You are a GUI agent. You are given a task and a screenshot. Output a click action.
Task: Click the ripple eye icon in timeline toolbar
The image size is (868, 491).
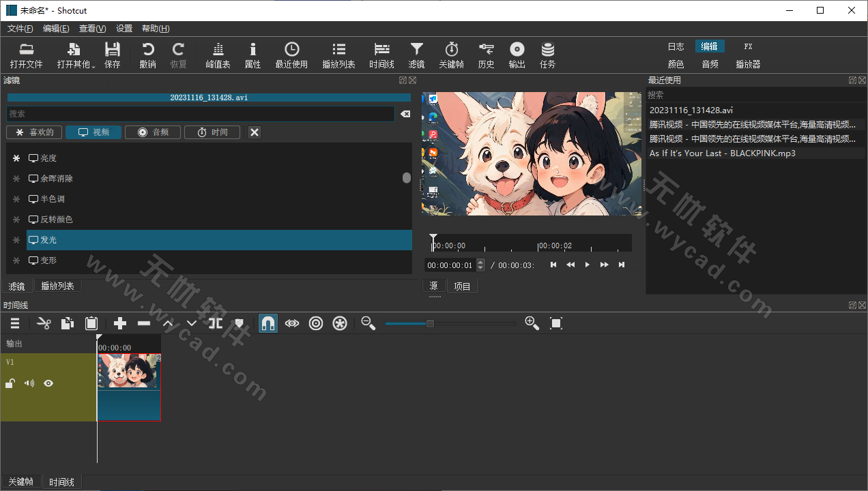[292, 323]
